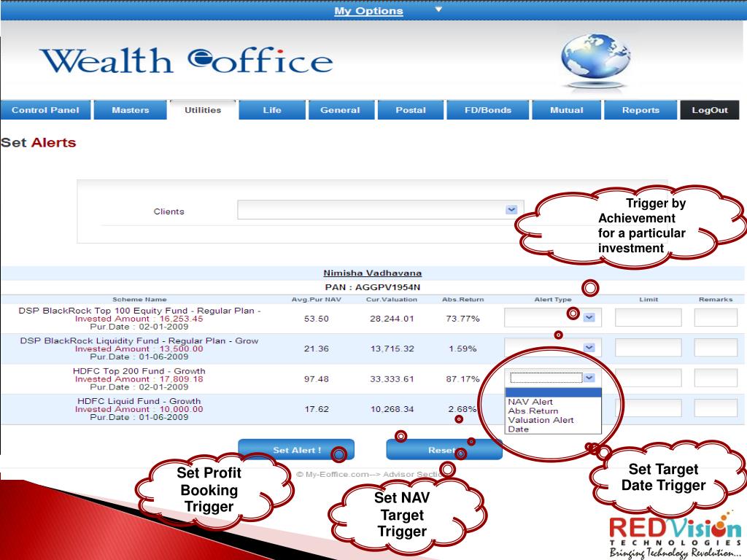Click DSP BlackRock Top 100 Equity Fund scheme name
Viewport: 747px width, 560px height.
tap(139, 311)
